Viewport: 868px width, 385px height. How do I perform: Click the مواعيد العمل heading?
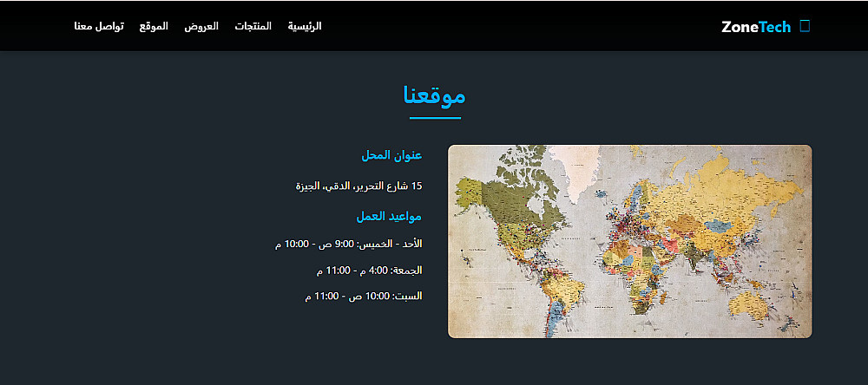tap(389, 216)
